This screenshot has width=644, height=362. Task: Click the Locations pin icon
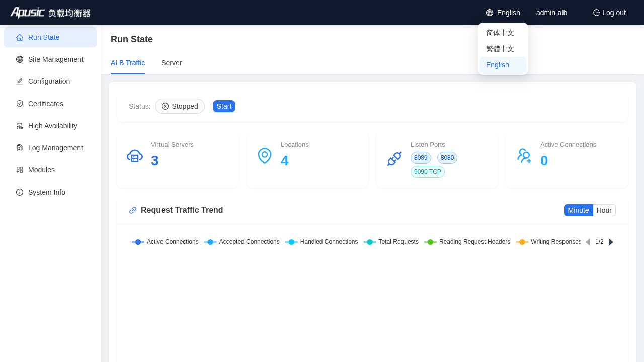tap(265, 156)
